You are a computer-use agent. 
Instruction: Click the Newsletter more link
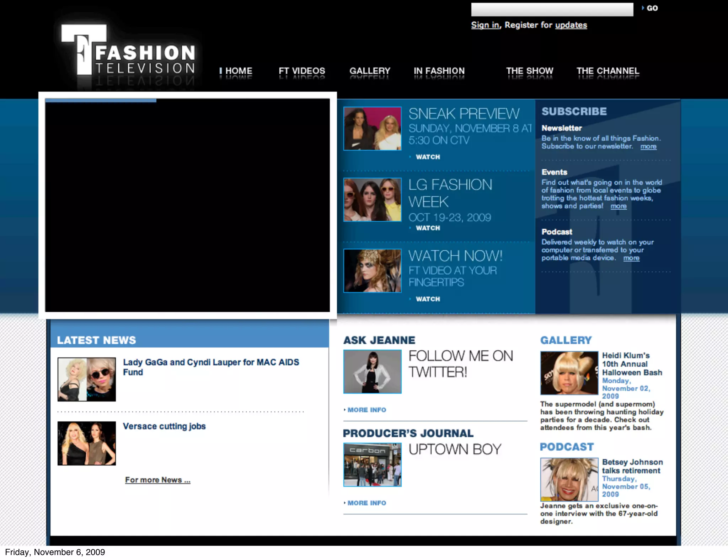[x=648, y=146]
